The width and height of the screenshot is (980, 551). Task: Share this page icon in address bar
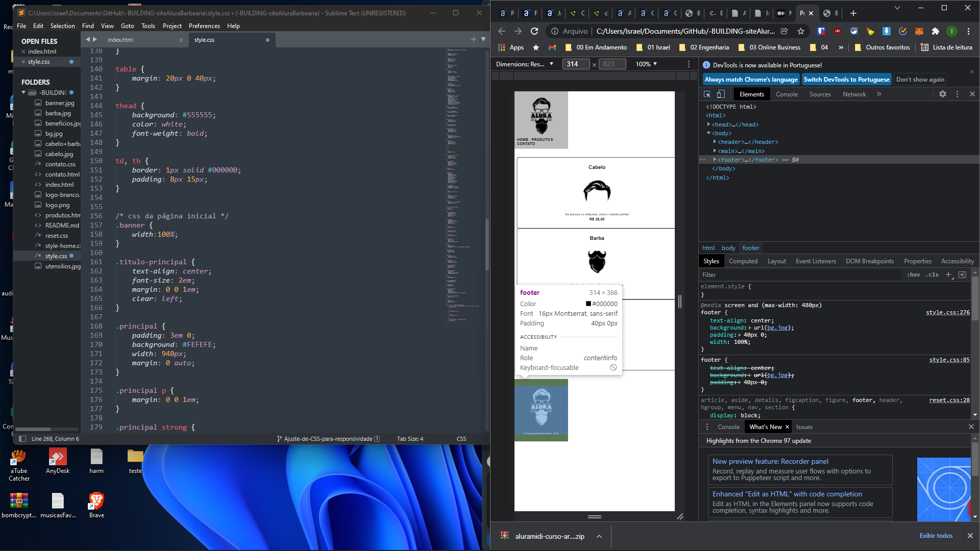point(785,31)
